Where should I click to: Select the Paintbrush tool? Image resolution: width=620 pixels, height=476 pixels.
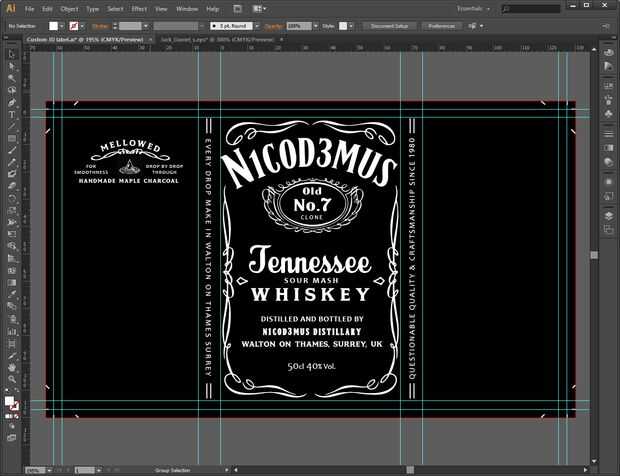pyautogui.click(x=12, y=150)
